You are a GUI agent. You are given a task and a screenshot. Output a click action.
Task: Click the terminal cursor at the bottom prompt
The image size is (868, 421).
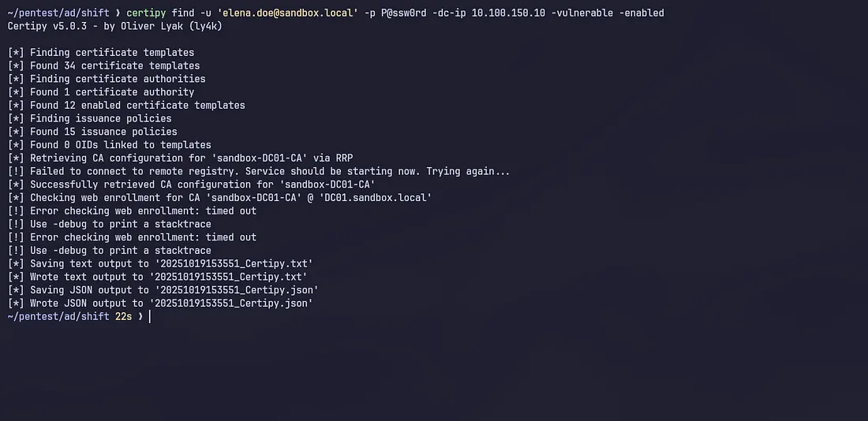click(149, 316)
